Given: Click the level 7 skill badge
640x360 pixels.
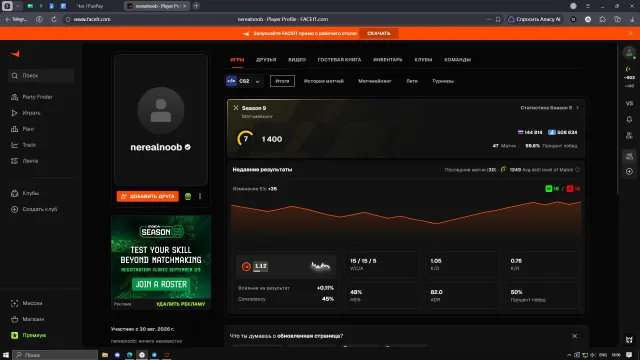Looking at the screenshot, I should 245,139.
